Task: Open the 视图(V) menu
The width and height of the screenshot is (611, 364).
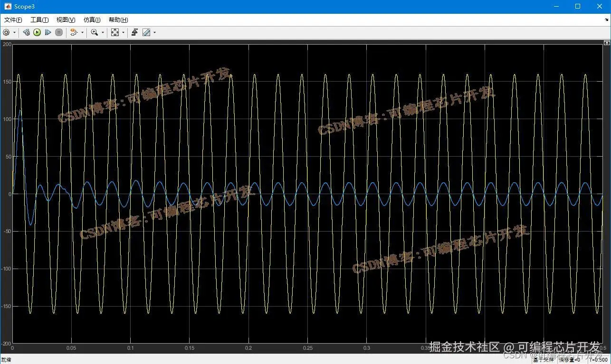Action: pyautogui.click(x=66, y=20)
